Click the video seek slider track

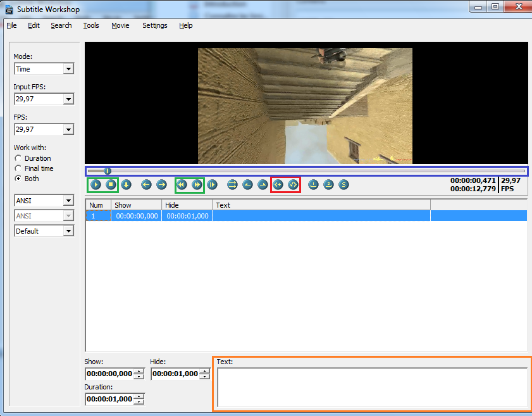pos(316,171)
